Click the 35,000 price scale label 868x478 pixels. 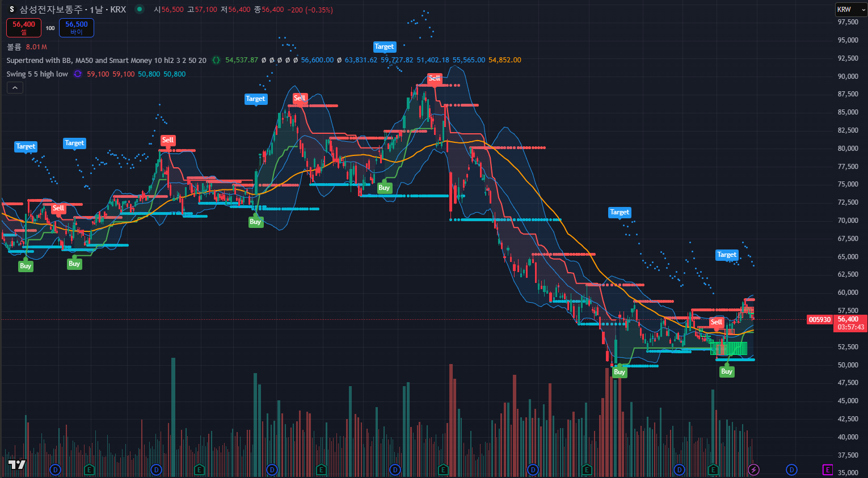click(x=848, y=473)
